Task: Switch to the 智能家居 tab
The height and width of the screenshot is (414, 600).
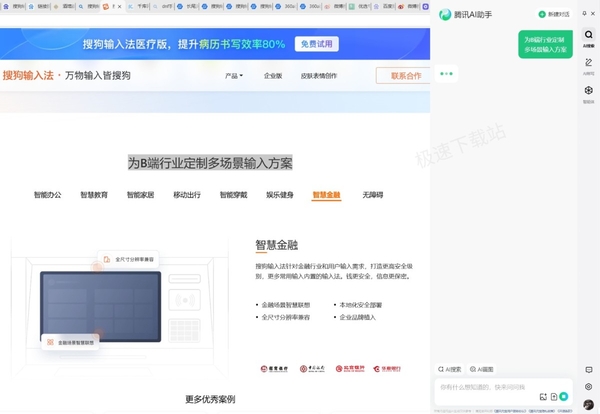Action: pos(140,195)
